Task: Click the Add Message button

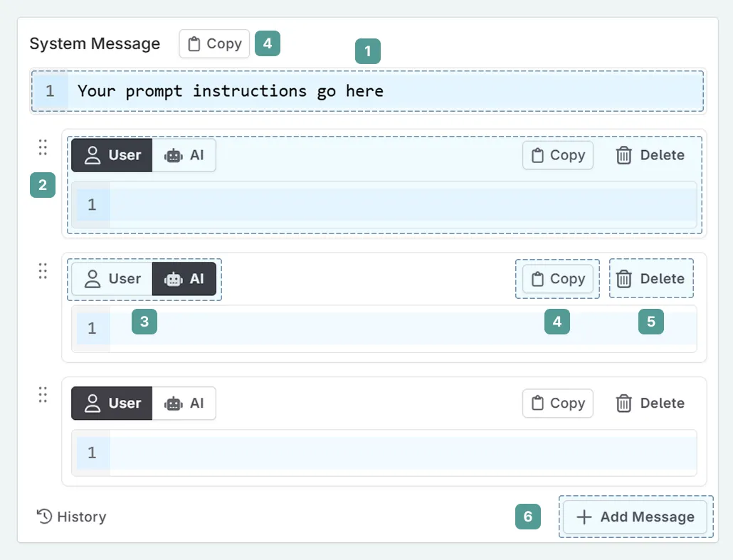Action: pos(635,517)
